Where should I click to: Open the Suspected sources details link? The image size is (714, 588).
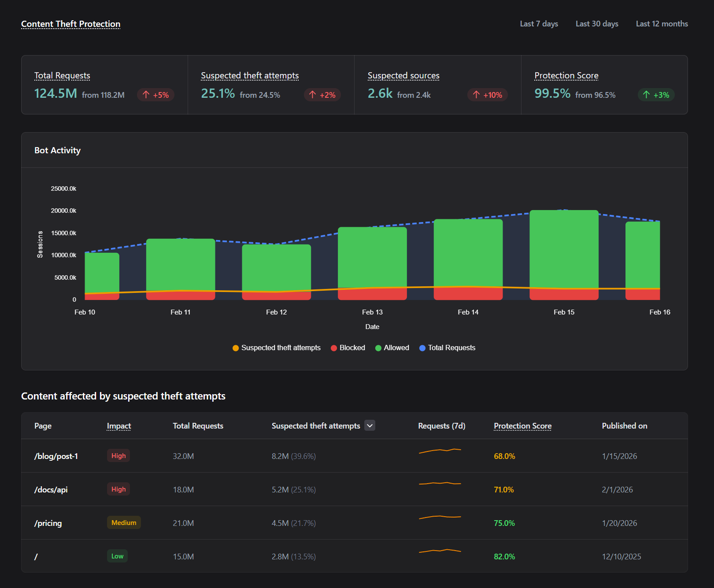pos(403,75)
